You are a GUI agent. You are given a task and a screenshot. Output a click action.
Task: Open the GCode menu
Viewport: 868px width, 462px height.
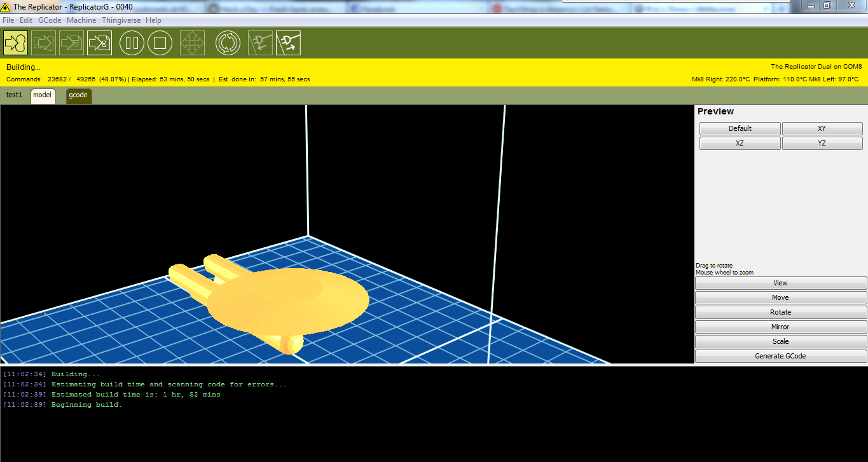tap(50, 20)
